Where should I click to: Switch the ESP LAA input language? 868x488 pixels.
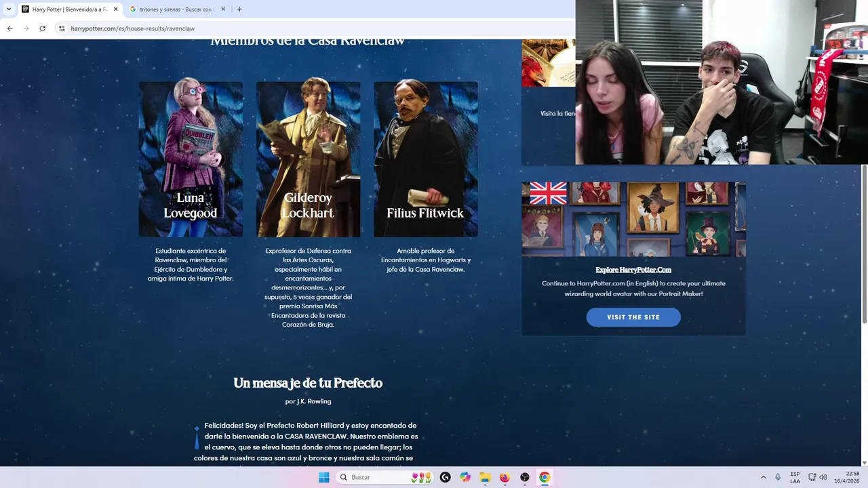(795, 477)
